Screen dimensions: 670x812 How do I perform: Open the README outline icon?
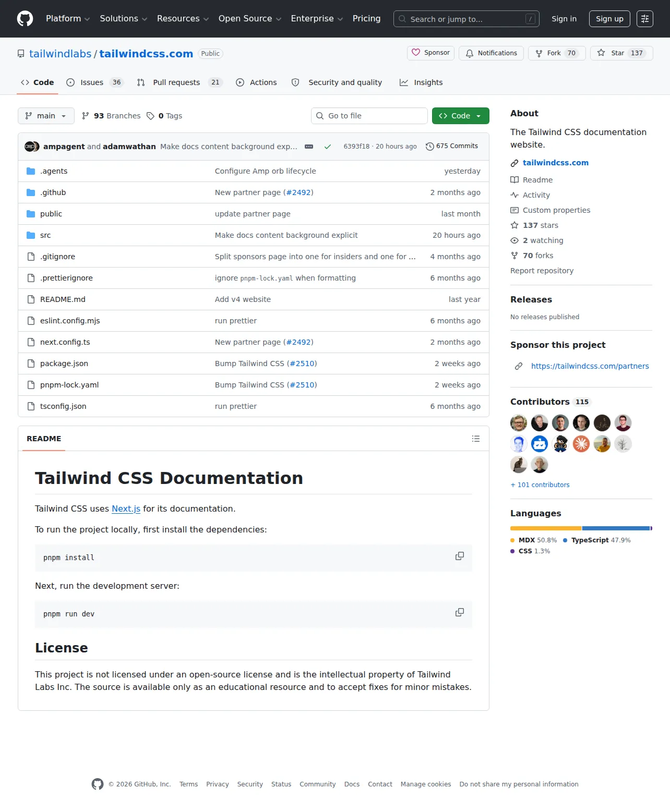pos(476,439)
